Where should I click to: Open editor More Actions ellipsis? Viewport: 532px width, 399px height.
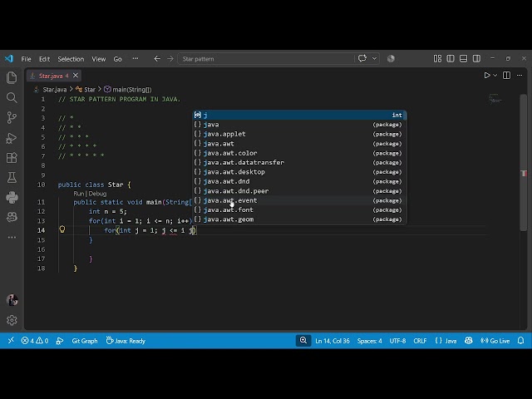click(520, 76)
